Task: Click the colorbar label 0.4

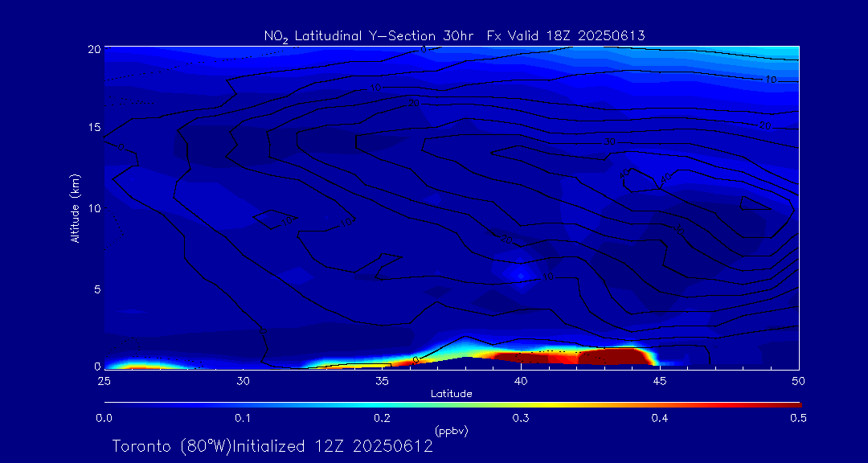Action: [659, 419]
